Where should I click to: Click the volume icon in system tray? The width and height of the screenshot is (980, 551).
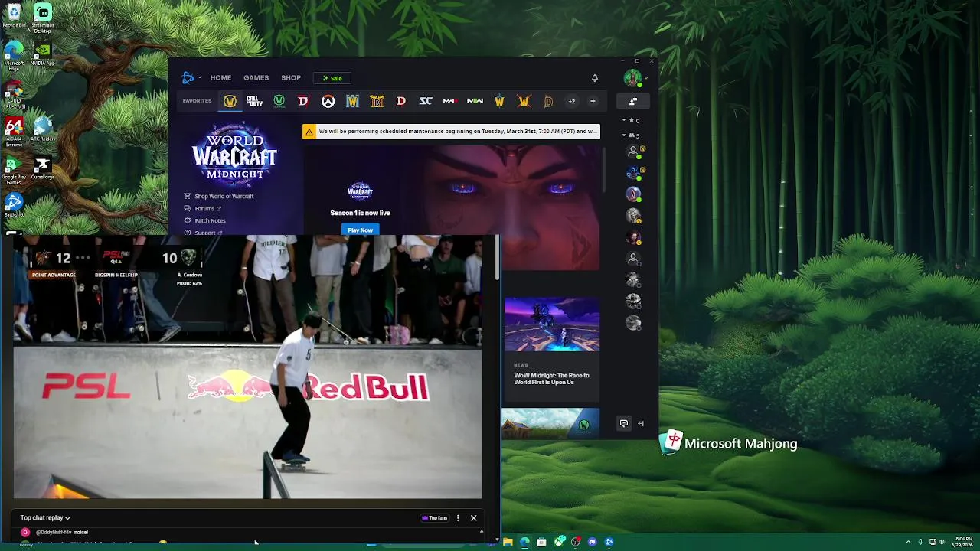point(943,542)
